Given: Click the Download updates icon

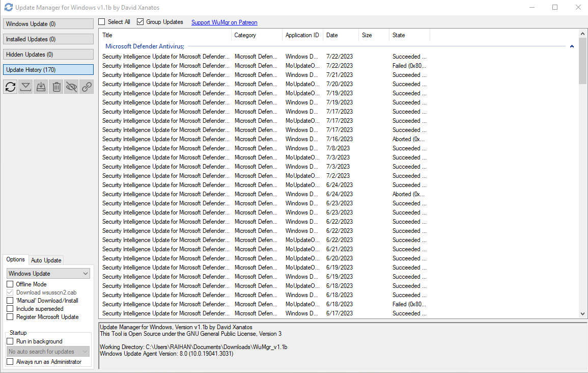Looking at the screenshot, I should [25, 87].
